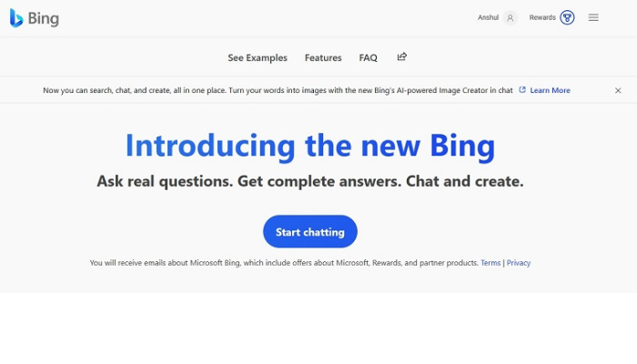Open the Terms link
This screenshot has height=364, width=637.
coord(490,263)
